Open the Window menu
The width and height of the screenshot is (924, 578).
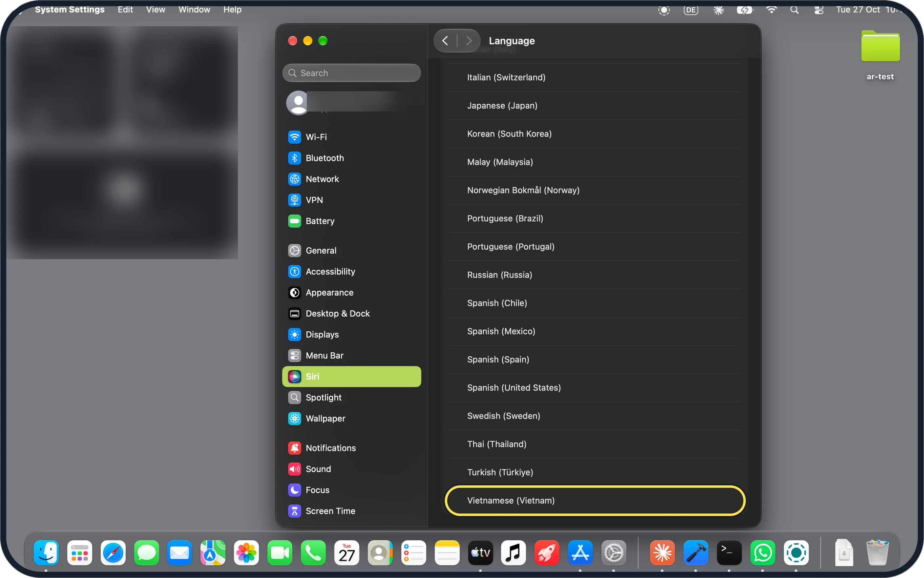coord(194,10)
